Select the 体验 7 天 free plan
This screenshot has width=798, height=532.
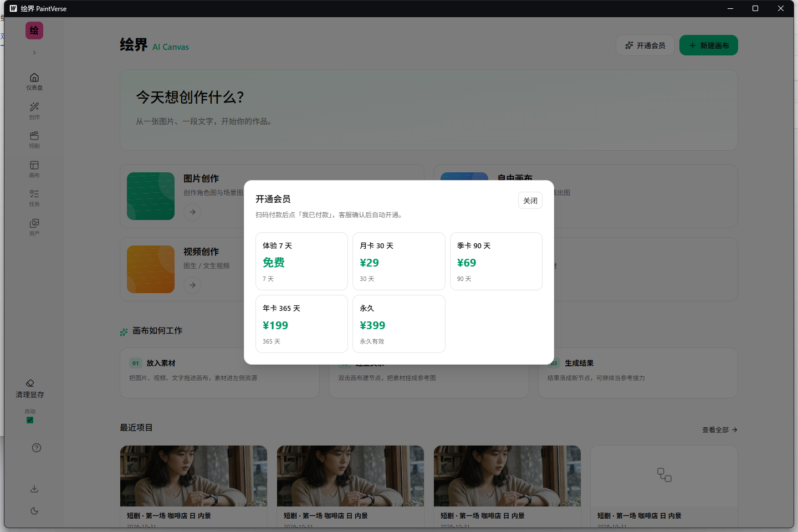301,261
